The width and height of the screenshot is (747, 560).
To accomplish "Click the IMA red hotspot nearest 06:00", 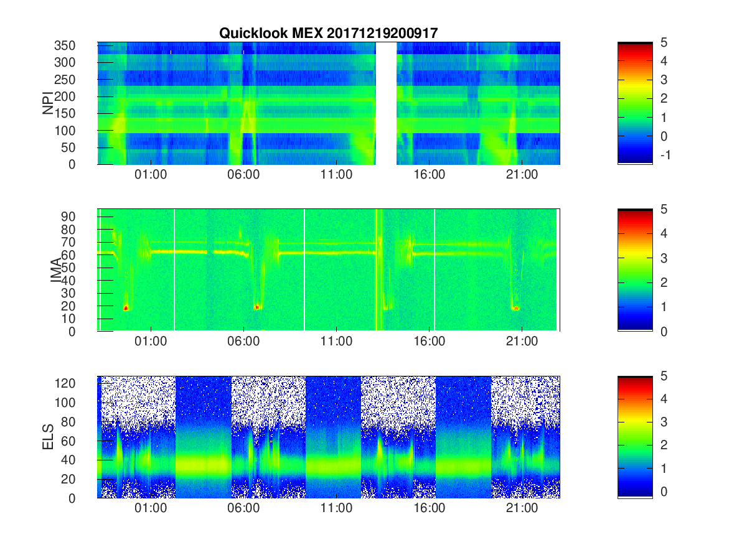I will tap(256, 307).
